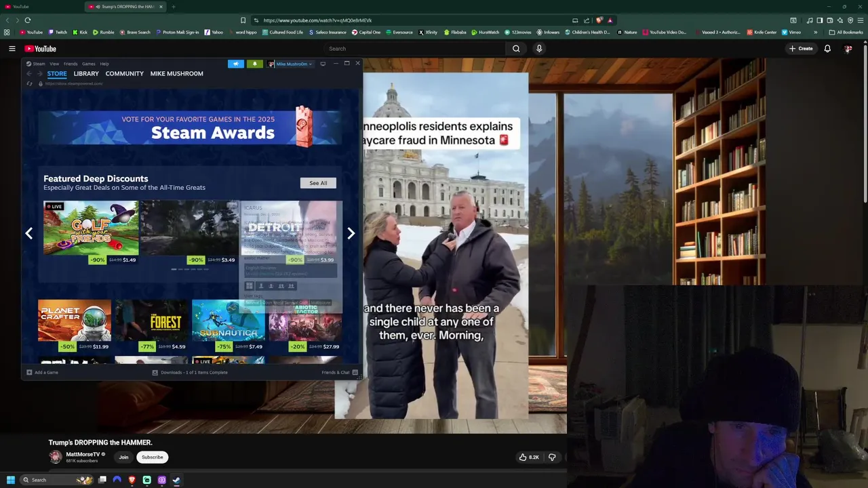Click the Steam back navigation arrow
The height and width of the screenshot is (488, 868).
tap(29, 73)
